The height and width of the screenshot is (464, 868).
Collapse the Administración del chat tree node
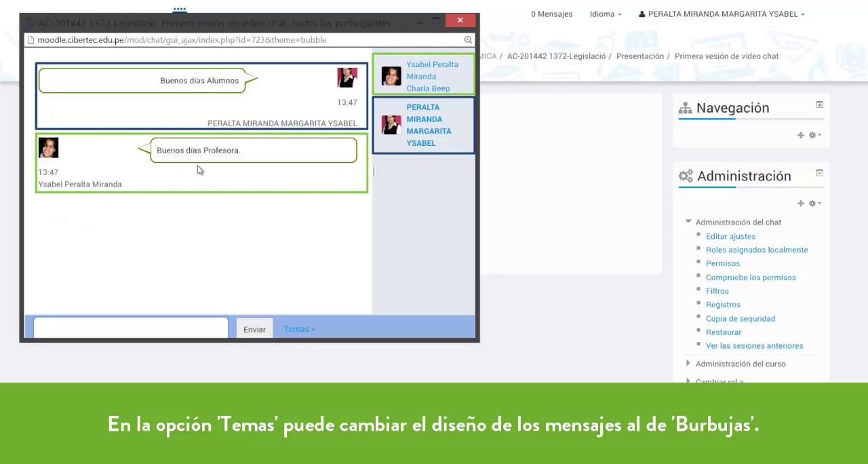click(688, 221)
